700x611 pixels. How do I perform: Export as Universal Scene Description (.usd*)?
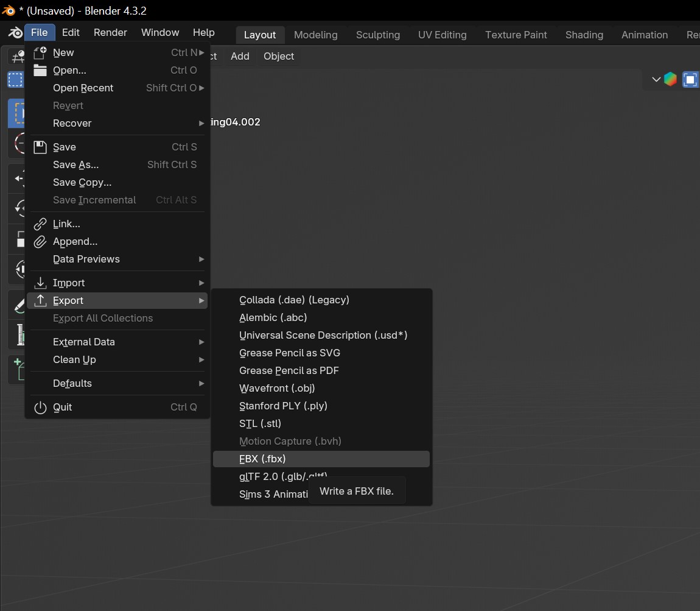tap(321, 336)
